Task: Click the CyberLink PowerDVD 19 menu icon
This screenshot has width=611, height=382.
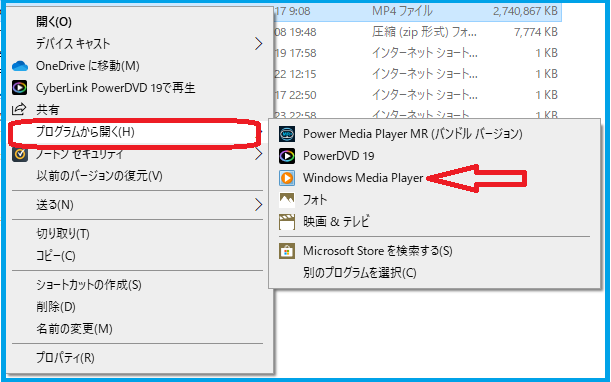Action: 19,88
